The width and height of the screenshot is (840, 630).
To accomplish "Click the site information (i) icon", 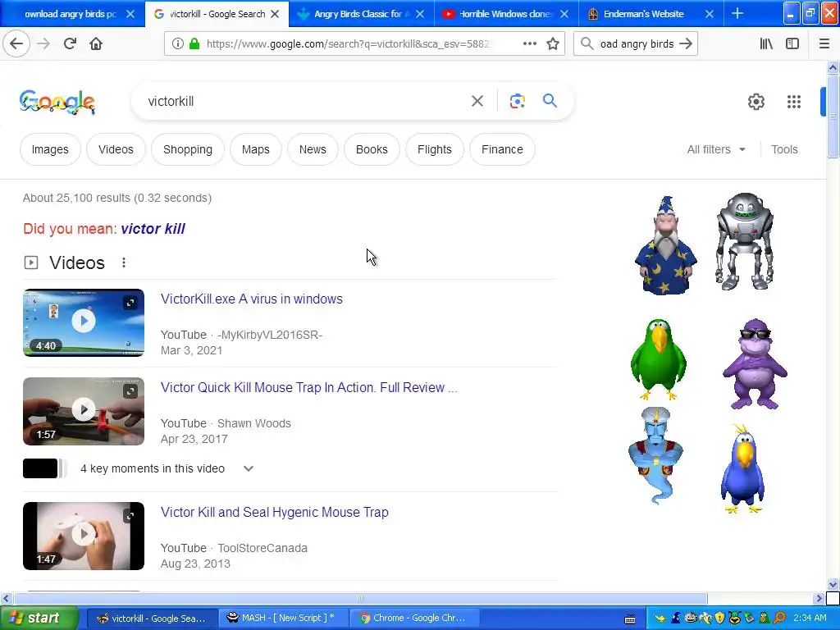I will (x=178, y=44).
